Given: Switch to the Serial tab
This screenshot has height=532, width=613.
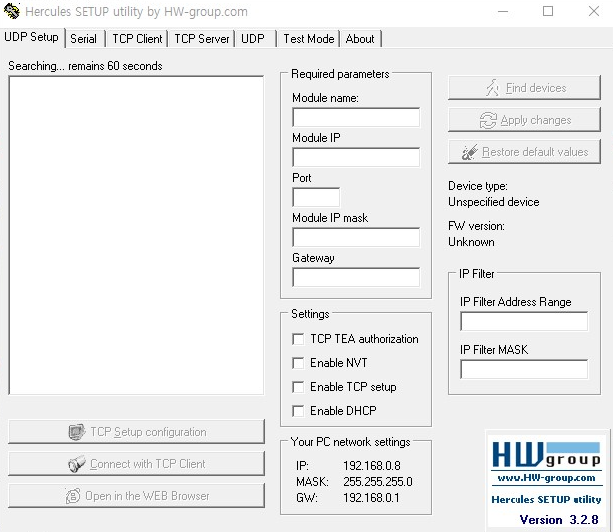Looking at the screenshot, I should [83, 39].
